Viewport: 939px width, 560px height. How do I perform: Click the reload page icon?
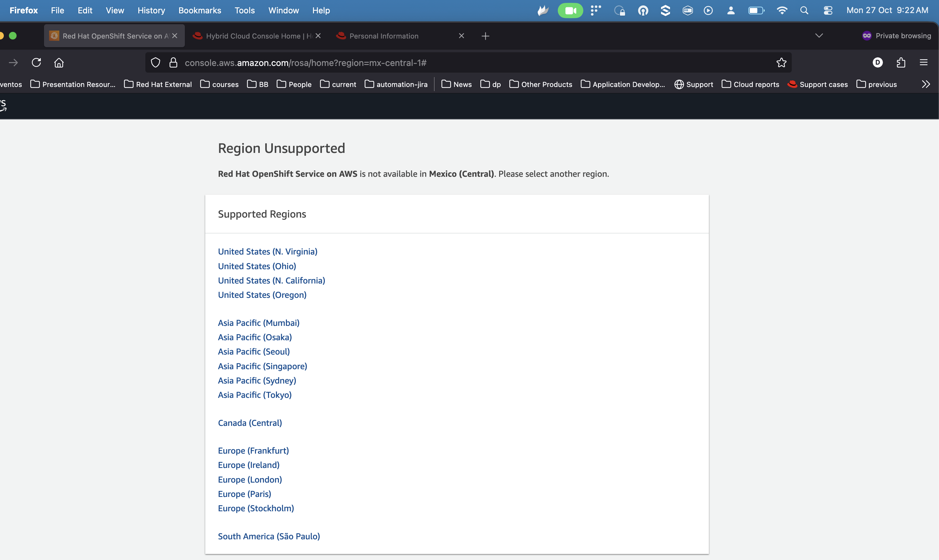(x=36, y=63)
